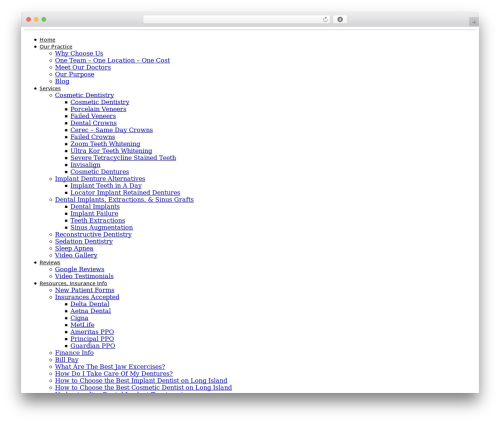The width and height of the screenshot is (500, 423).
Task: Click the download icon beside address bar
Action: [x=340, y=20]
